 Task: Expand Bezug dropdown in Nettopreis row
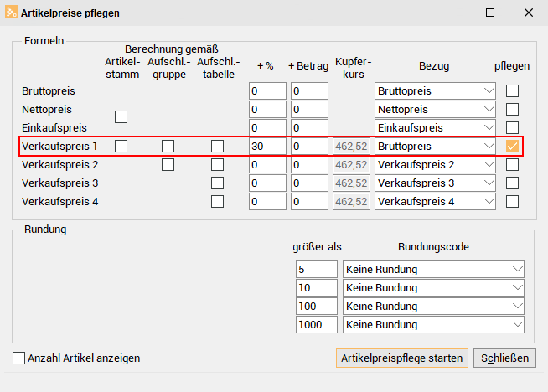coord(435,110)
